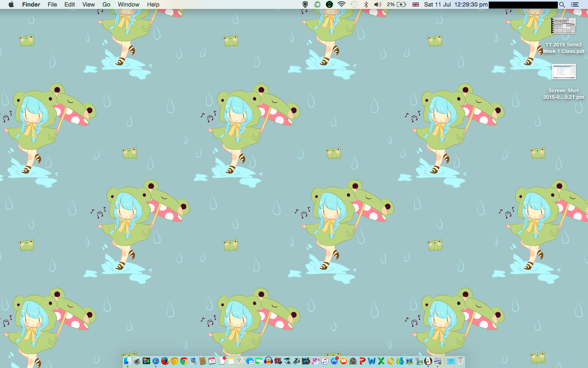588x368 pixels.
Task: Click the 2% battery percentage text
Action: pos(391,4)
